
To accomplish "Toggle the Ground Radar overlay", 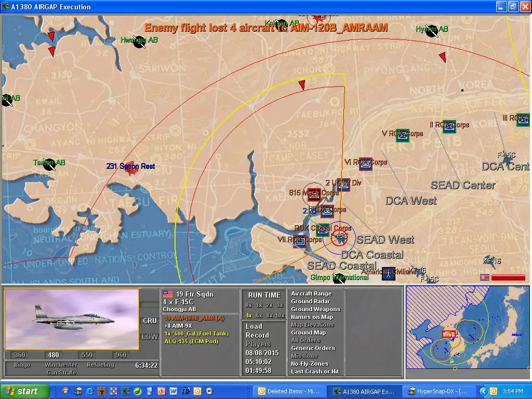I will click(x=310, y=301).
